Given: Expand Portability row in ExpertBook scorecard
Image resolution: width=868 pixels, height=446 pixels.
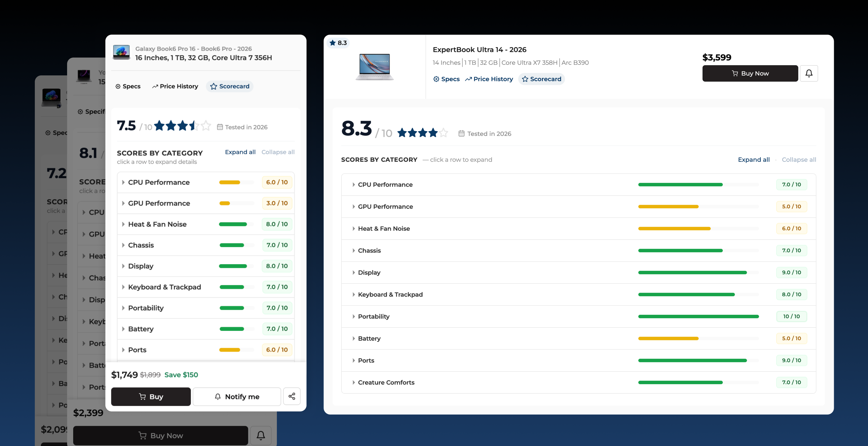Looking at the screenshot, I should coord(579,316).
